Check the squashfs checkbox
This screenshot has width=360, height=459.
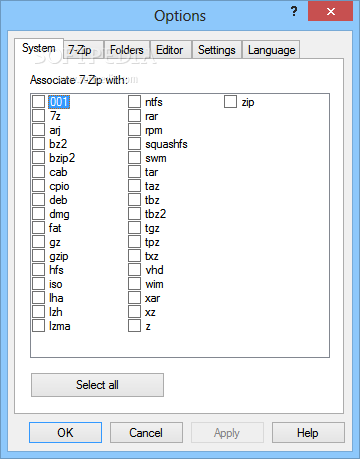[x=134, y=144]
